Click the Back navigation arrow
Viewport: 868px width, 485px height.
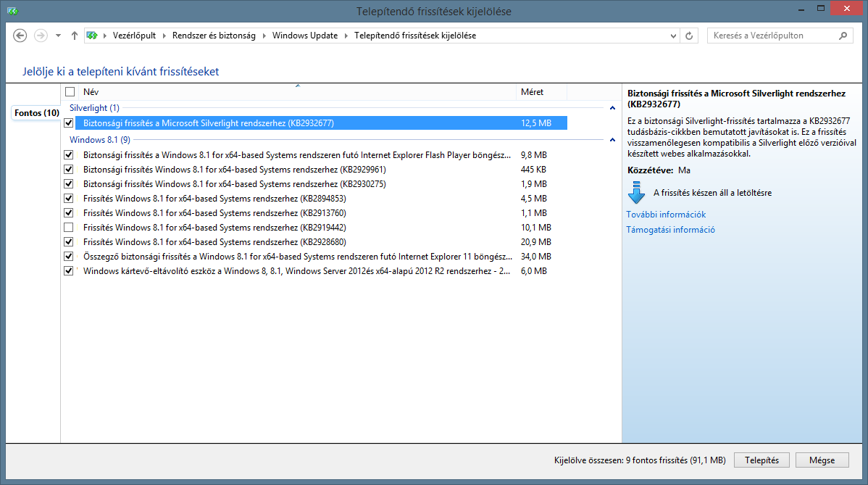click(20, 36)
